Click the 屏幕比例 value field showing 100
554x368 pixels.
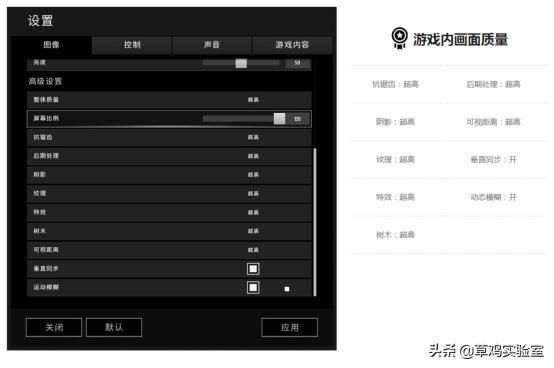click(x=297, y=119)
